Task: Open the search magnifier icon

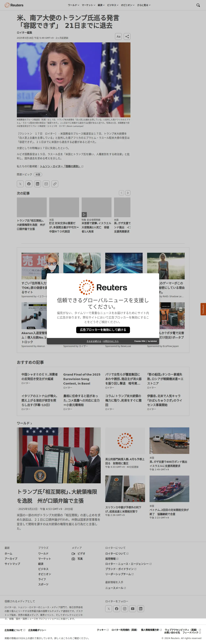Action: click(x=198, y=5)
